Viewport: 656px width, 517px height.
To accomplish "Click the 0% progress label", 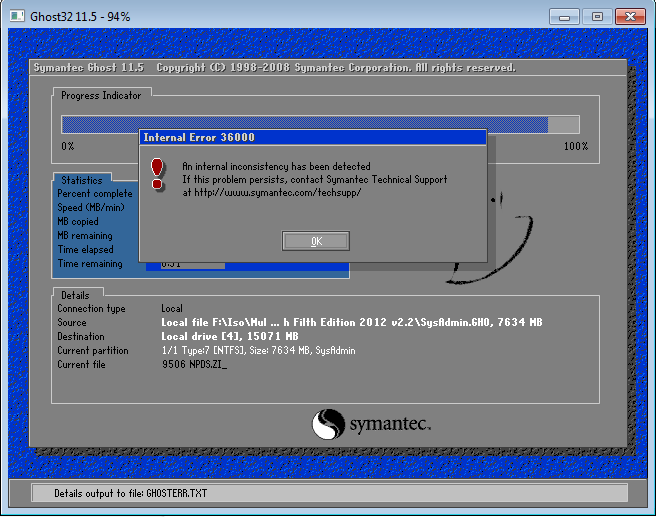I will point(68,146).
